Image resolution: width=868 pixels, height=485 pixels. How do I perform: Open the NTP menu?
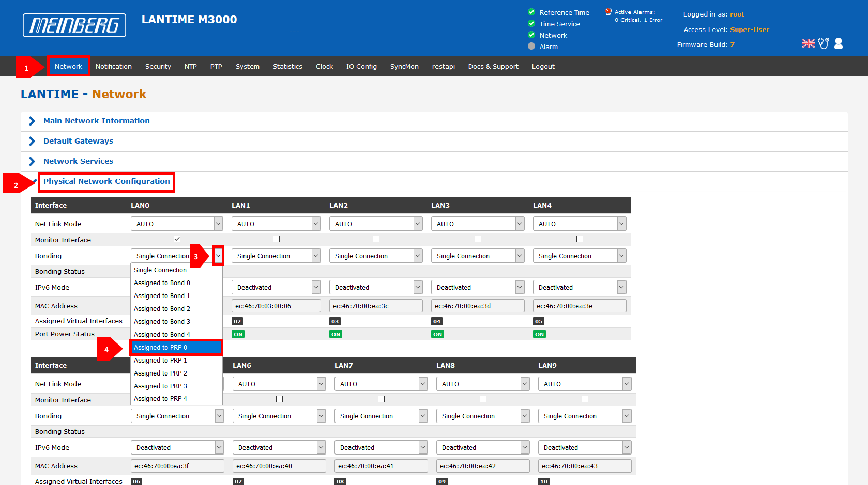(190, 67)
